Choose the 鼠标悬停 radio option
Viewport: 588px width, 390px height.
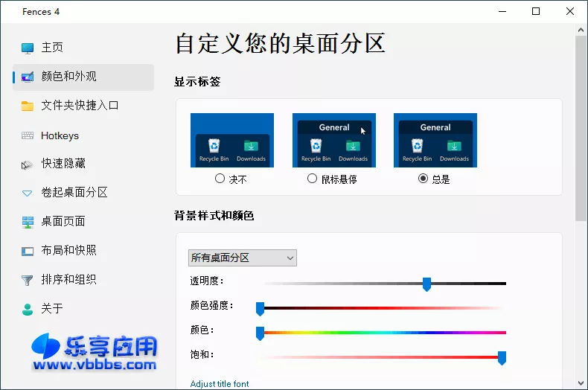(x=312, y=179)
